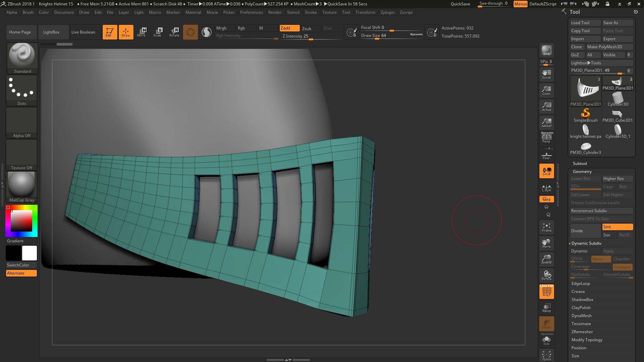Activate the Draw mode button

point(126,32)
